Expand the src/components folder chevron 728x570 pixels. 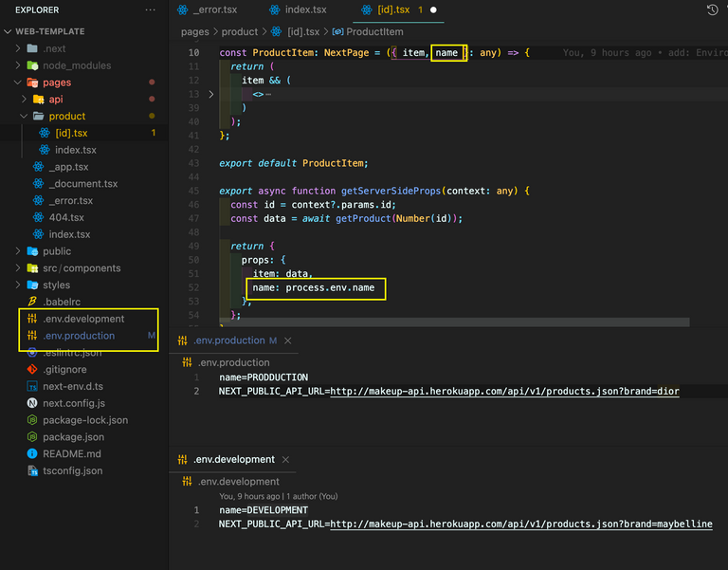click(x=18, y=268)
